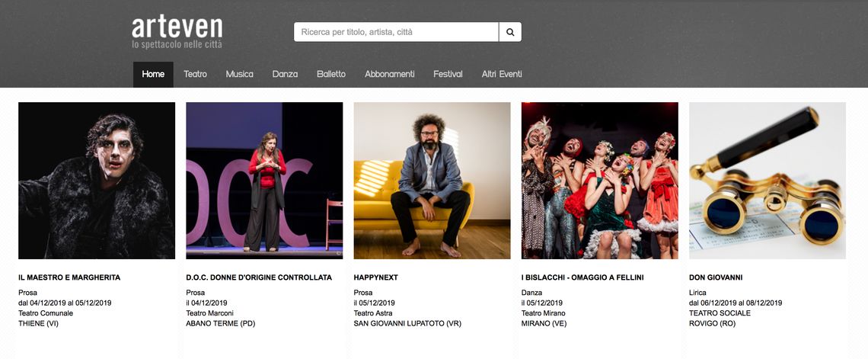This screenshot has height=359, width=868.
Task: Select the Home menu item
Action: click(x=153, y=75)
